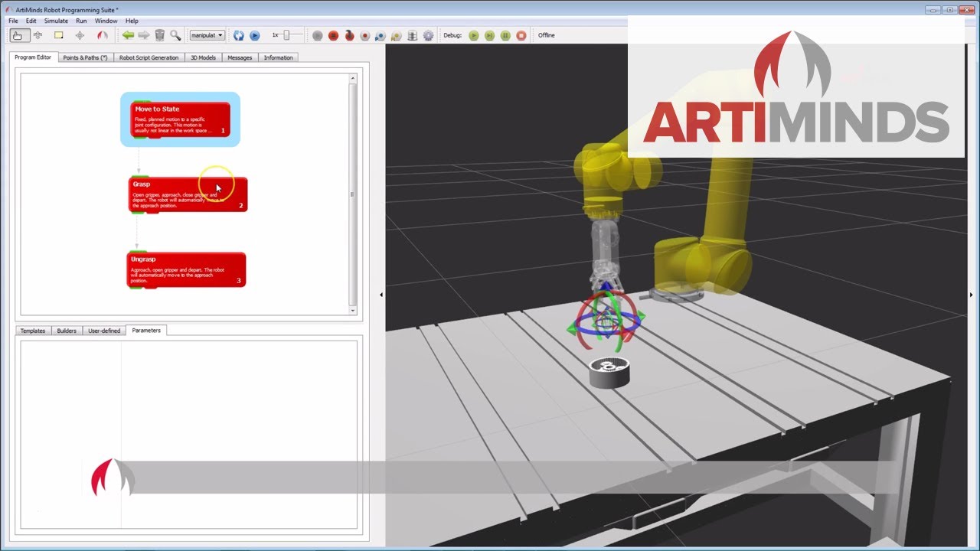Click the red flame-topped circle toolbar icon
The height and width of the screenshot is (551, 980).
pos(349,35)
